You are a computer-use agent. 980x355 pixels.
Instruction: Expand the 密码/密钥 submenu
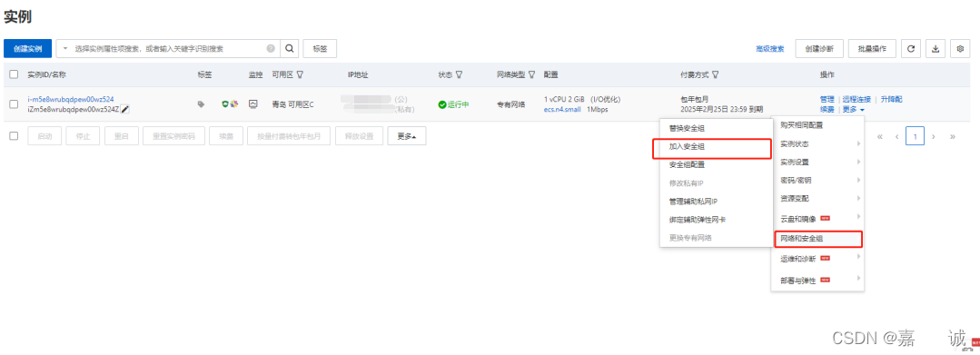point(818,180)
